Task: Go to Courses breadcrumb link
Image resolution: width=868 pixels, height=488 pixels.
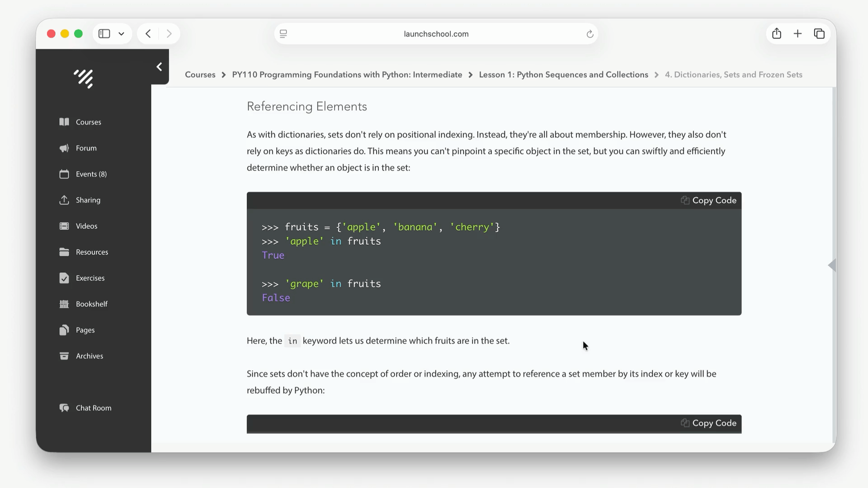Action: (x=200, y=75)
